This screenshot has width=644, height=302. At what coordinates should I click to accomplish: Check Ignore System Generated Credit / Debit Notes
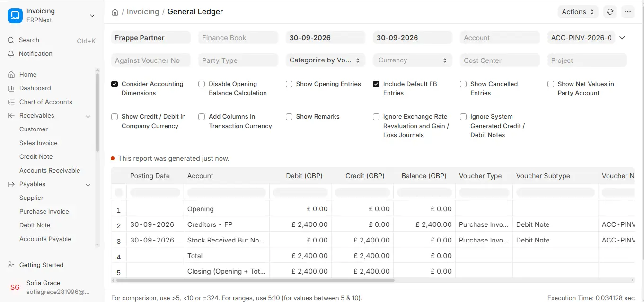coord(463,117)
